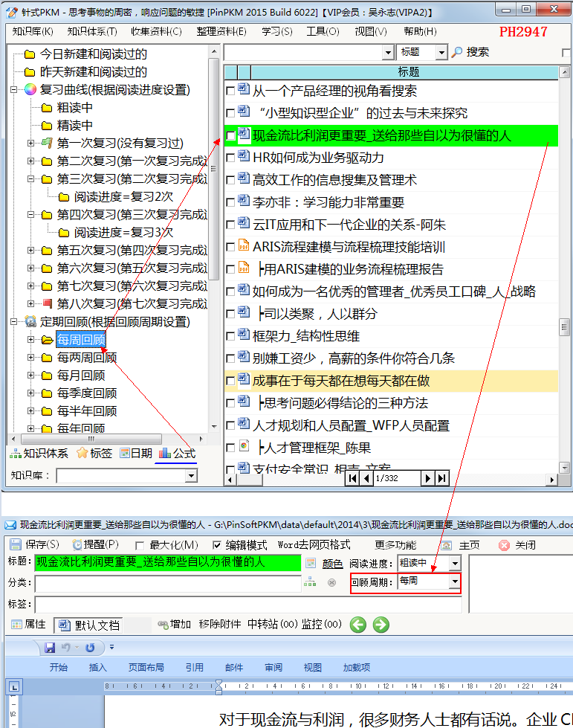Screen dimensions: 573x728
Task: Click the ruler tab-stop selector icon
Action: pos(14,686)
